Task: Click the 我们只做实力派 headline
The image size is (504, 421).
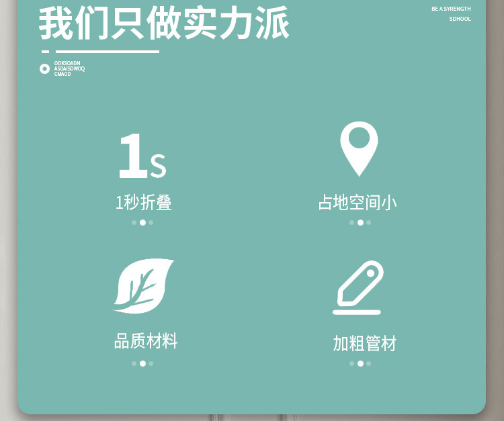Action: [x=165, y=24]
